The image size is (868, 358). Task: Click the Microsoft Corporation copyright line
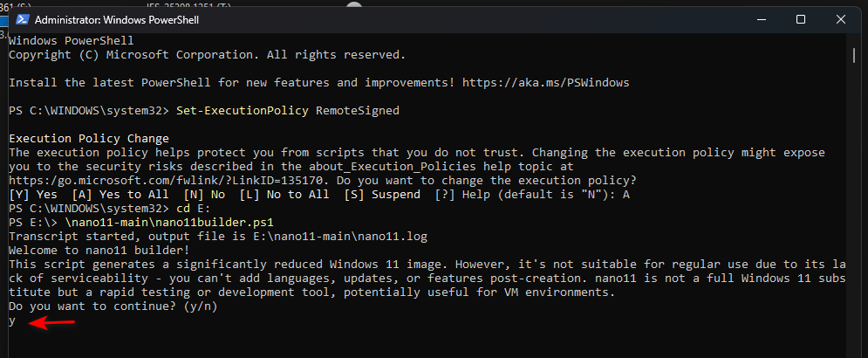coord(208,55)
